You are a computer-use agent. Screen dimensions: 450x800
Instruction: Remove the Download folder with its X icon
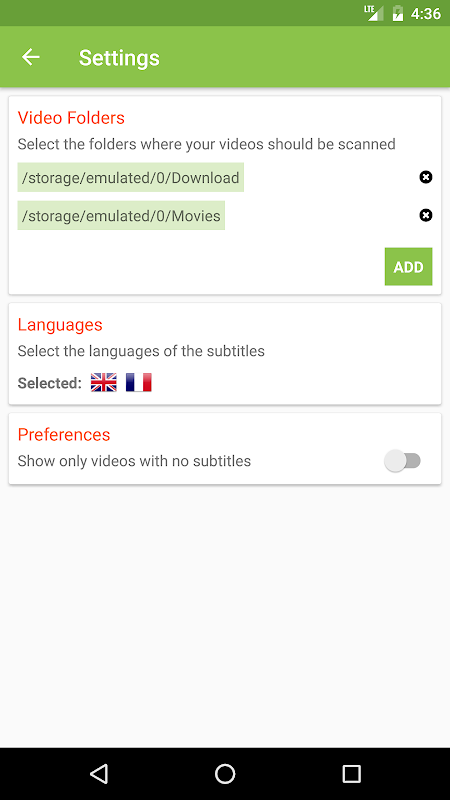(426, 177)
